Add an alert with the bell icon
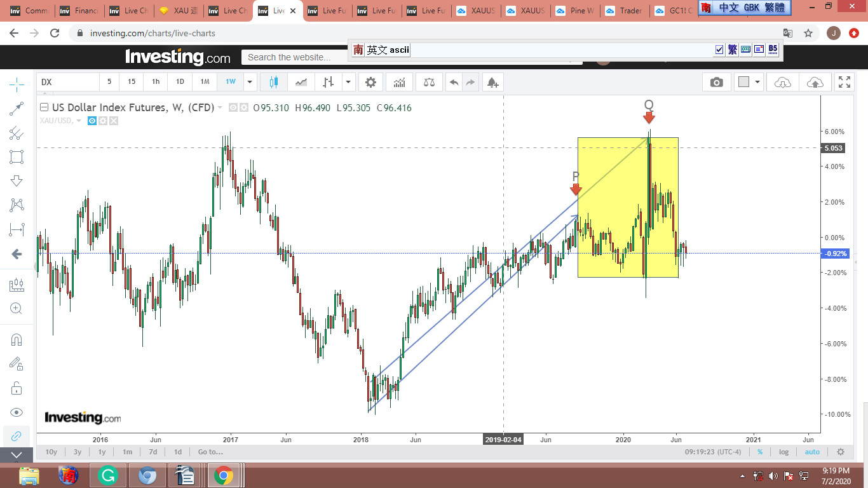868x488 pixels. [x=492, y=82]
